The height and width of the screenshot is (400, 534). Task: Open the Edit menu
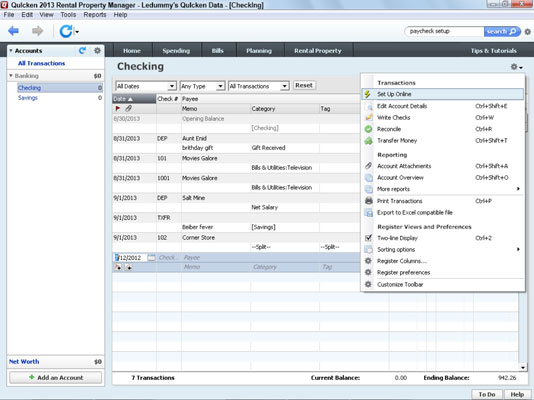pos(27,15)
